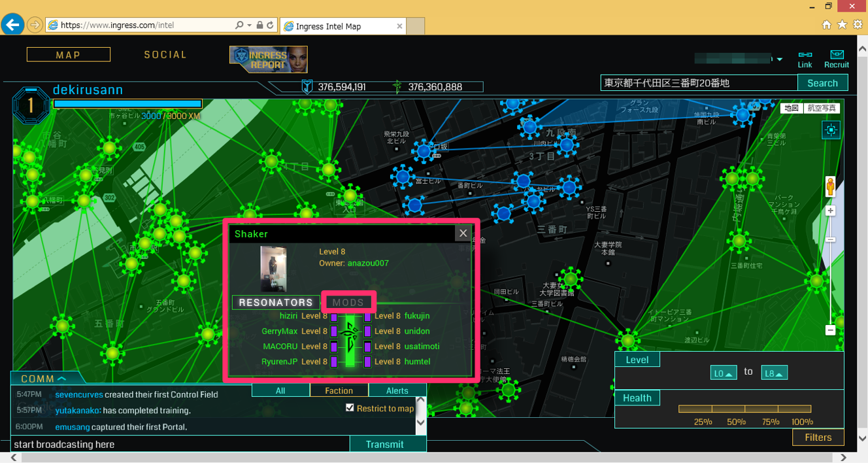The width and height of the screenshot is (868, 463).
Task: Switch map view to 航空写真
Action: [822, 108]
